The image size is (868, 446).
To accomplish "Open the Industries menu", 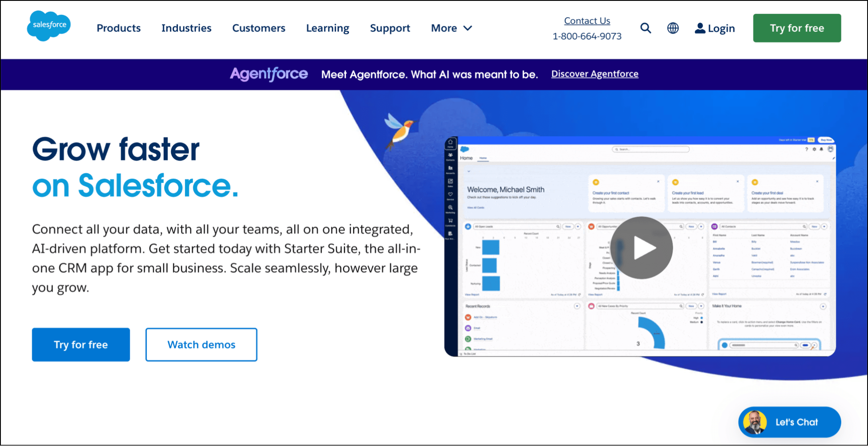I will tap(186, 28).
